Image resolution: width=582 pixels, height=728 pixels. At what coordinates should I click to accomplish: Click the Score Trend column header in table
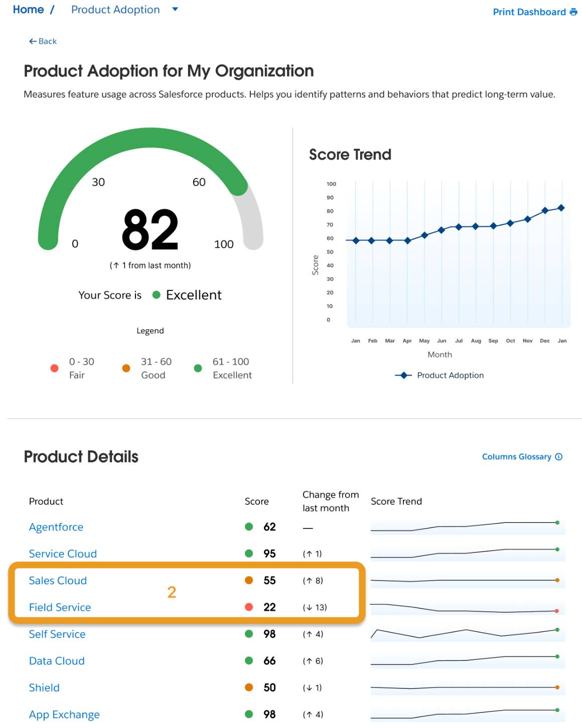396,501
